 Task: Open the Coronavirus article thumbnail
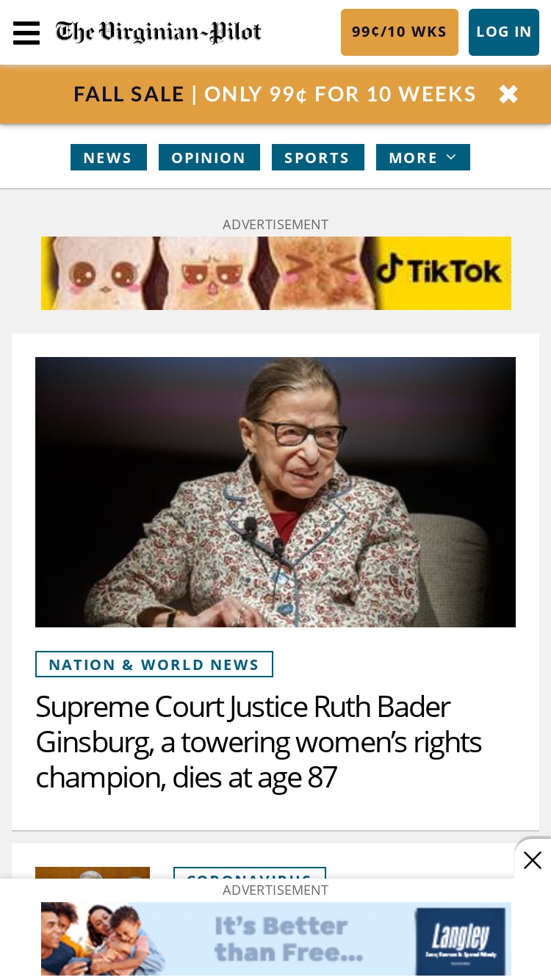[93, 873]
